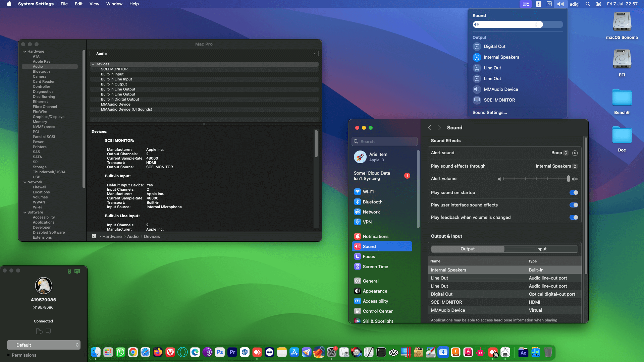Open Some iCloud Data Isn't Syncing notice
Viewport: 644px width, 362px height.
coord(383,176)
